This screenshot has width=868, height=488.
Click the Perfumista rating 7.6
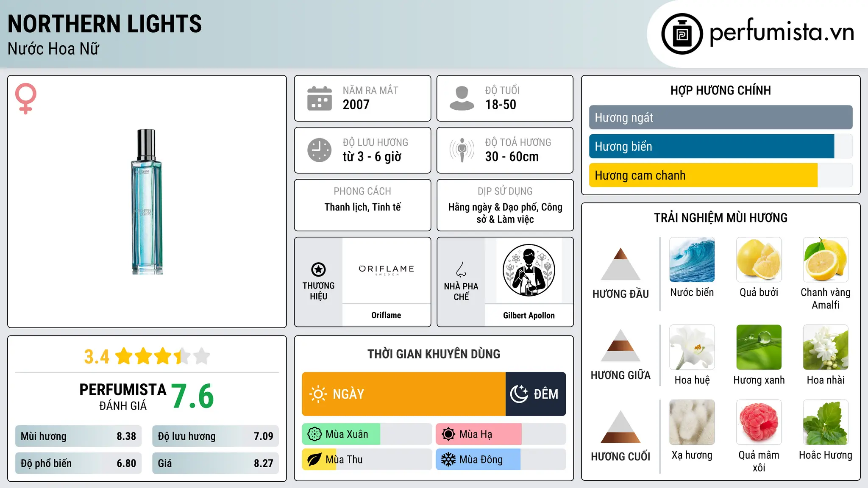tap(192, 396)
